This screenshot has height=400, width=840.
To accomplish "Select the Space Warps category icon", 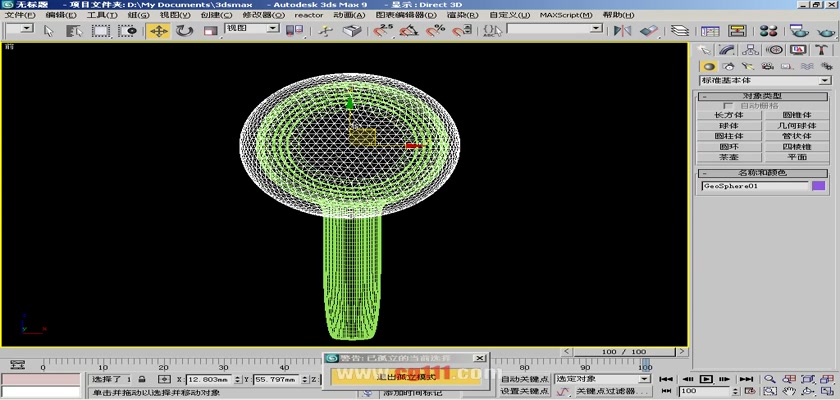I will 806,66.
